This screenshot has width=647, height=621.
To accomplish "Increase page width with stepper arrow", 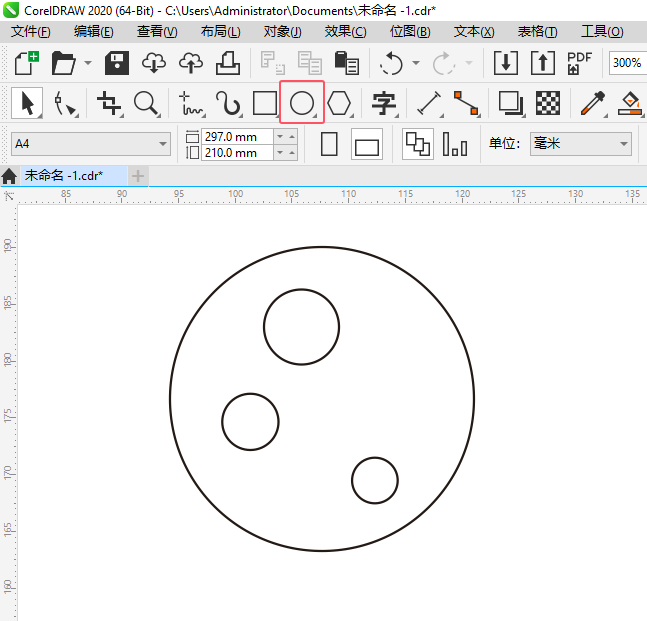I will 292,136.
